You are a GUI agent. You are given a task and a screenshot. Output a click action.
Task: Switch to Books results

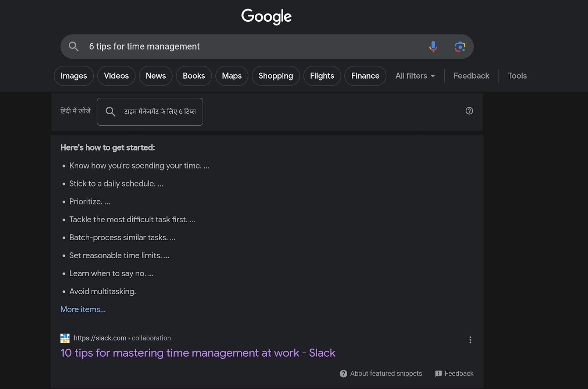(194, 76)
